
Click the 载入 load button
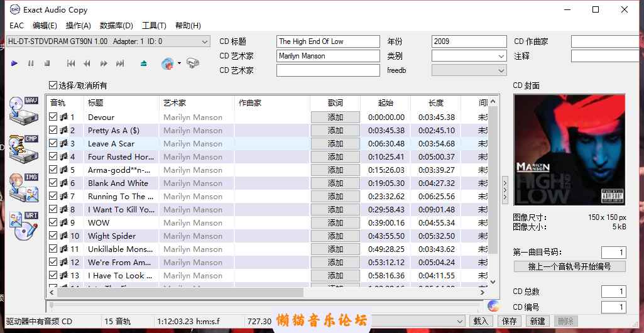[x=480, y=321]
